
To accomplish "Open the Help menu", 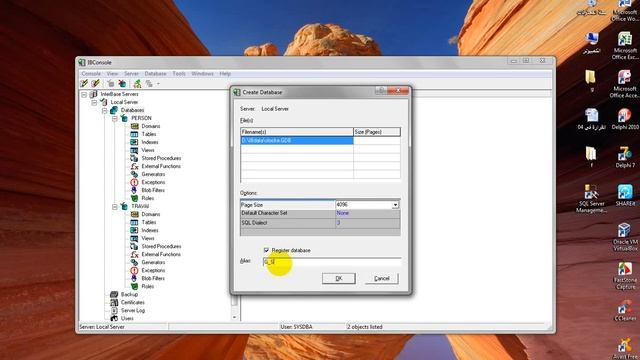I will (x=225, y=73).
